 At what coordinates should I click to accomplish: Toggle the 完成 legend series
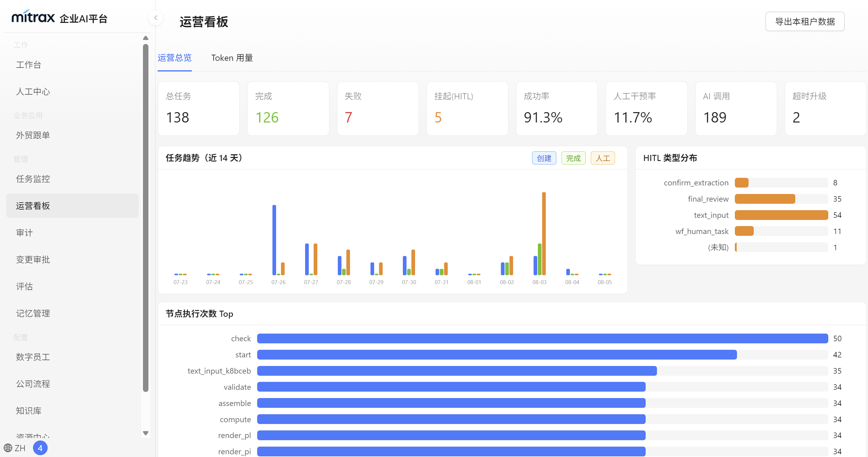(x=573, y=158)
